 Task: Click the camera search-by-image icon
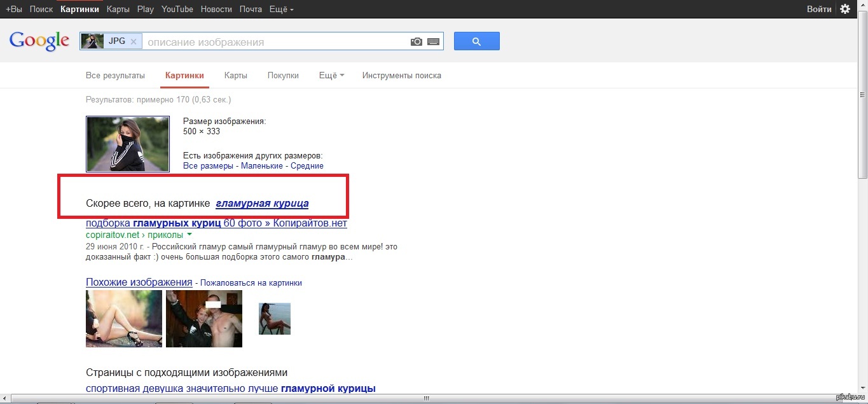point(416,42)
